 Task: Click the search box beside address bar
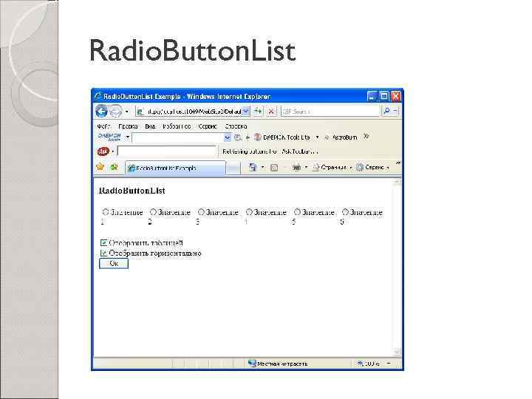point(330,112)
